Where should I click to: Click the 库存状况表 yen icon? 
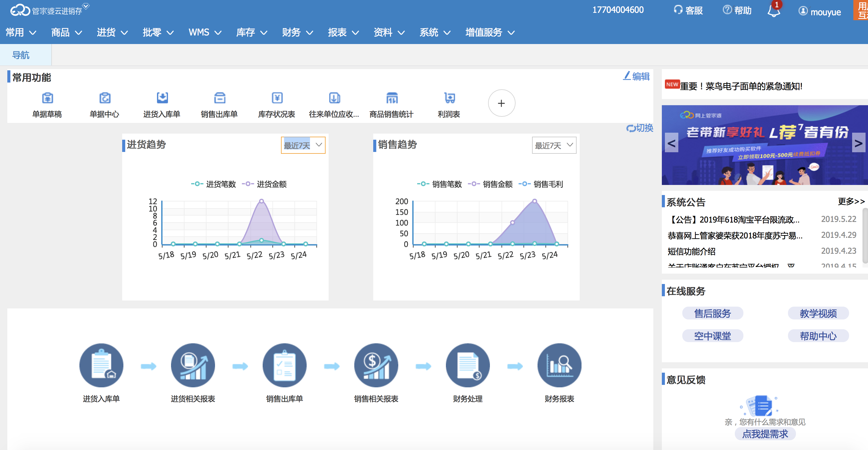(277, 98)
